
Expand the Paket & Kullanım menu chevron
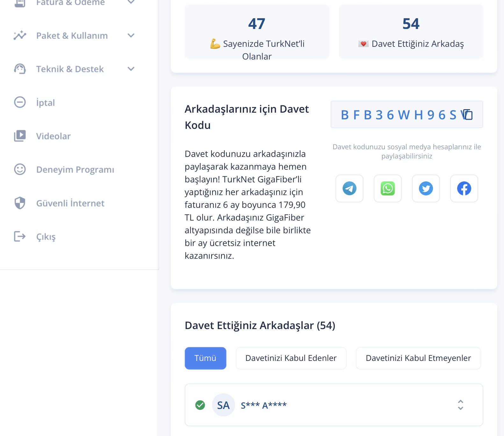pyautogui.click(x=131, y=35)
